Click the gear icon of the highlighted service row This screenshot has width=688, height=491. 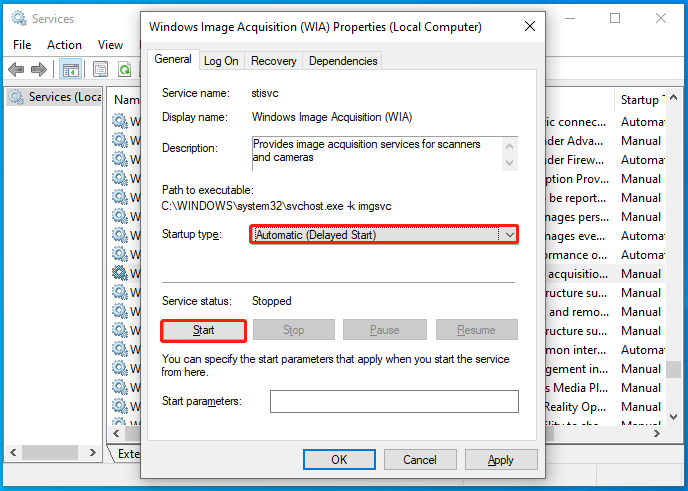tap(120, 273)
